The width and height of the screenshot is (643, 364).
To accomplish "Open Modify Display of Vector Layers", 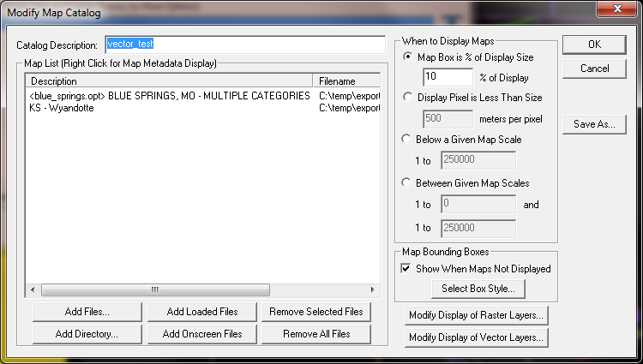I will pos(477,337).
